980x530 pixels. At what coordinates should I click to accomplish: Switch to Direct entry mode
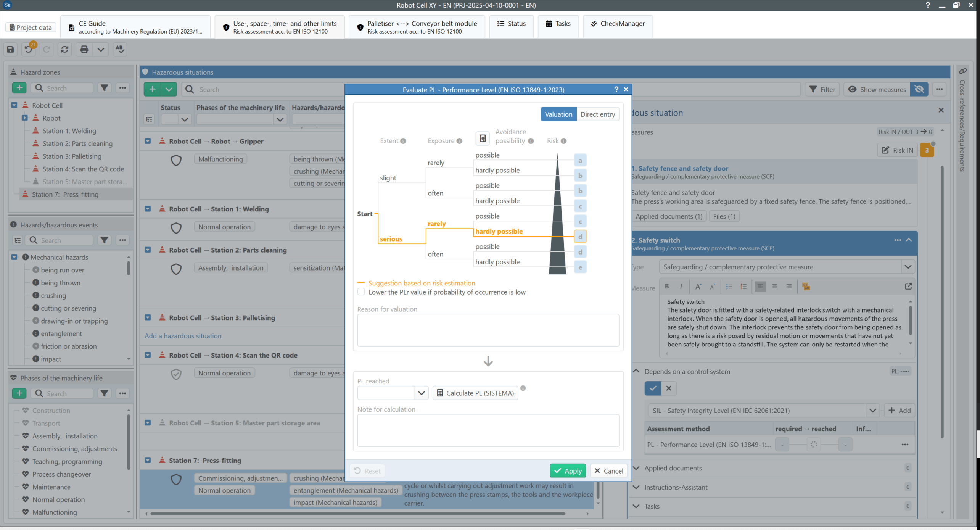(x=597, y=114)
